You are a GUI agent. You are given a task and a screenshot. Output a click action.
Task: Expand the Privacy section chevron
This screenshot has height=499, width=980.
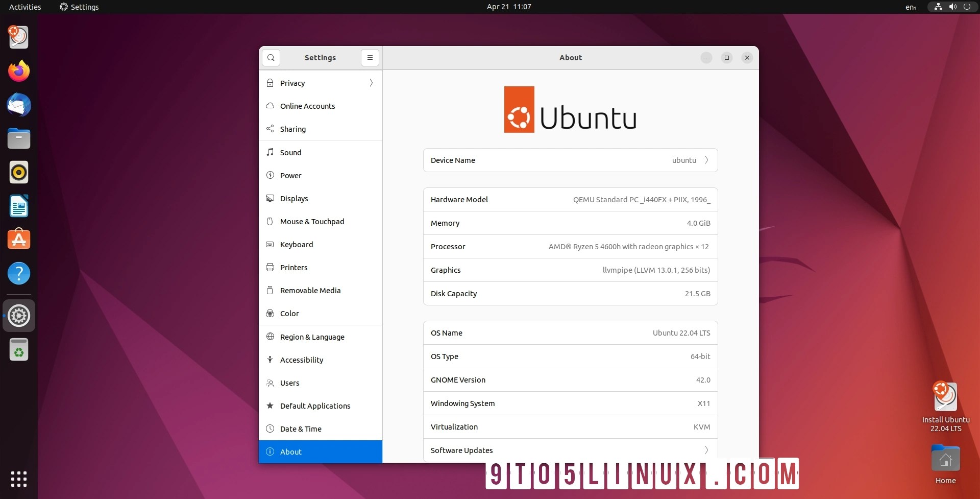coord(371,83)
